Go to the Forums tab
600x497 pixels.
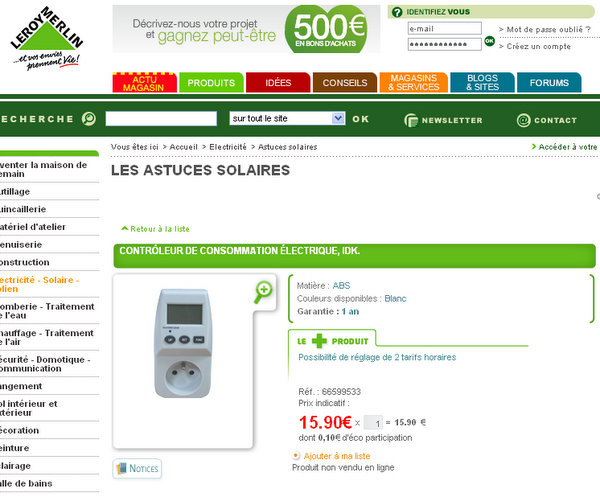pos(549,83)
